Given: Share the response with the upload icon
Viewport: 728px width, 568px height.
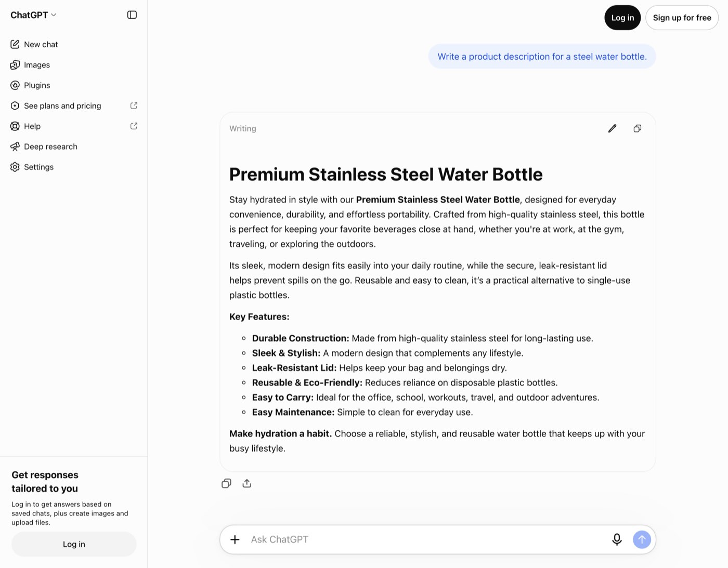Looking at the screenshot, I should [x=247, y=483].
